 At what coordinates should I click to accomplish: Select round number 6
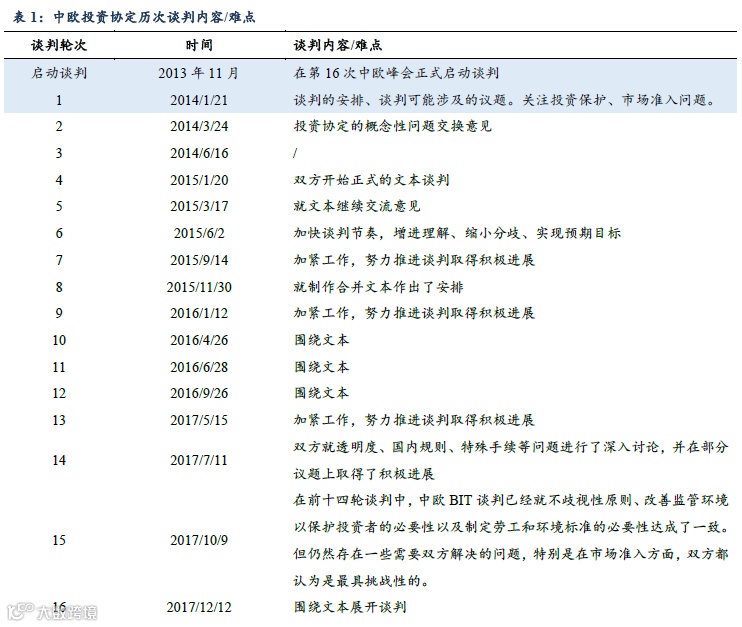coord(59,233)
